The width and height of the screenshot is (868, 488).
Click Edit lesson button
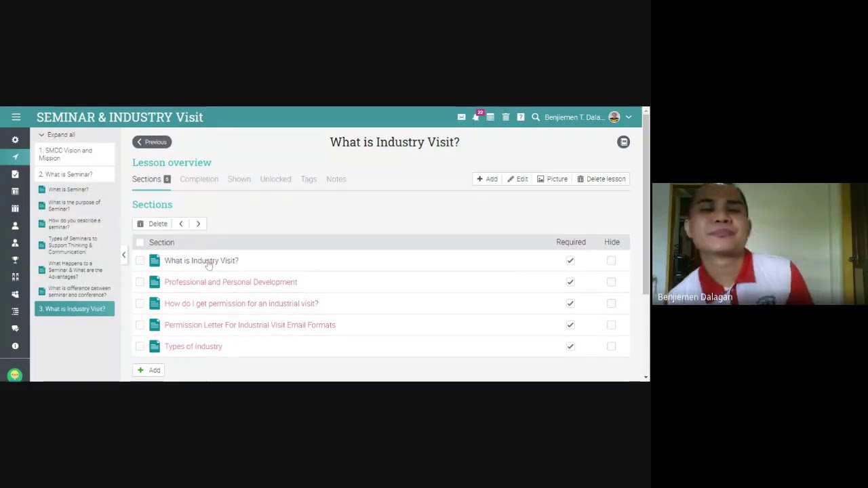(x=517, y=179)
